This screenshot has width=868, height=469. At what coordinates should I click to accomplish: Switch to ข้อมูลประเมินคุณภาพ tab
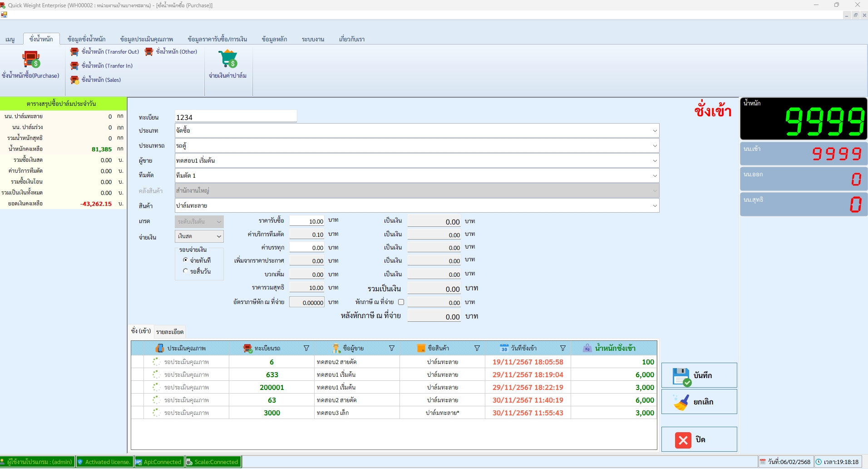click(x=146, y=39)
